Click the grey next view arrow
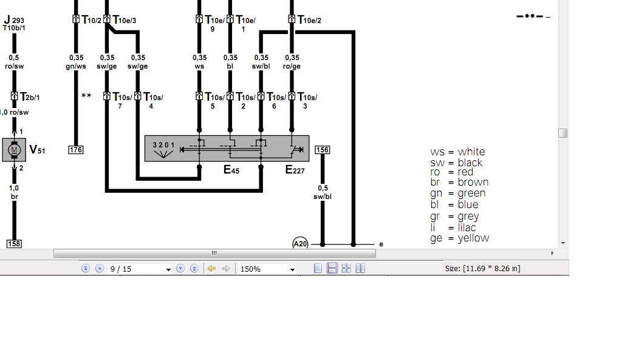 click(x=225, y=269)
